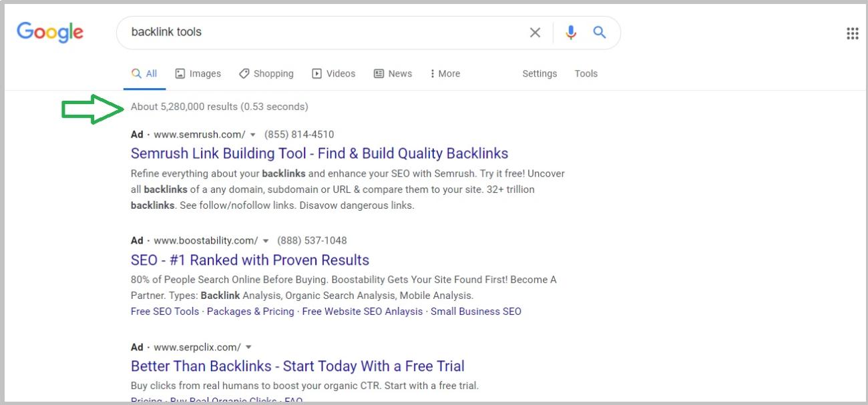Viewport: 868px width, 405px height.
Task: Click the magnifying glass search button
Action: [600, 32]
